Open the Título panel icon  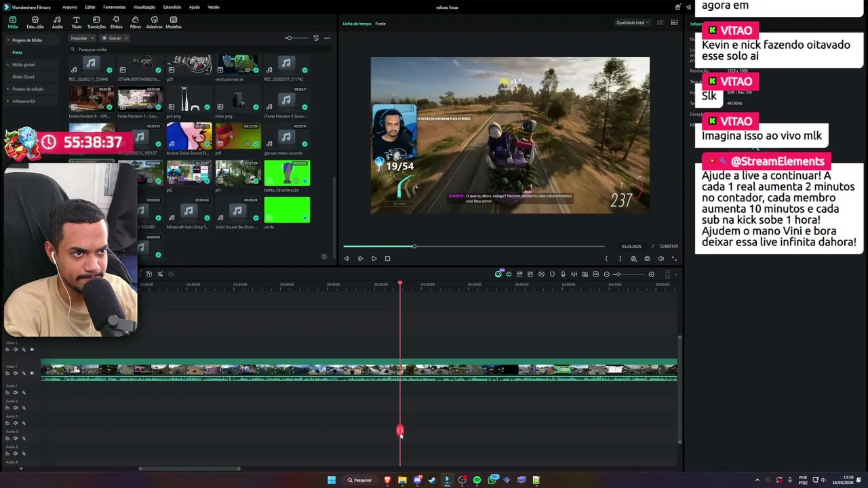click(x=76, y=22)
